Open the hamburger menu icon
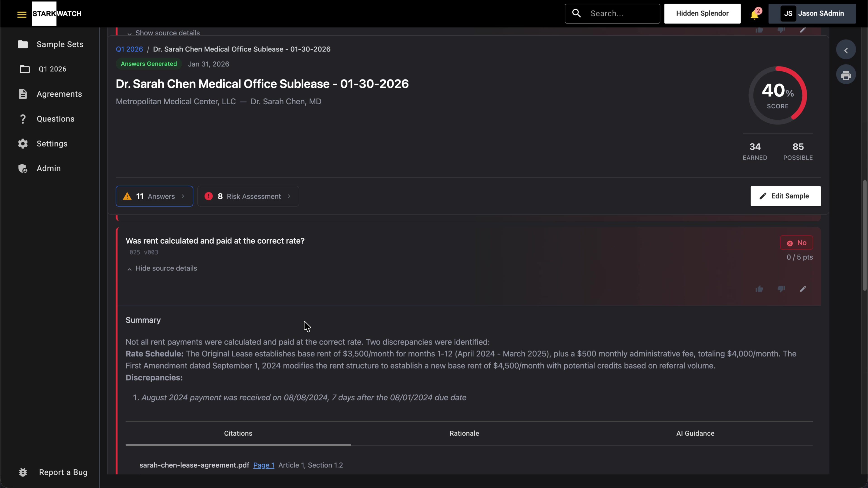Viewport: 868px width, 488px height. [21, 14]
